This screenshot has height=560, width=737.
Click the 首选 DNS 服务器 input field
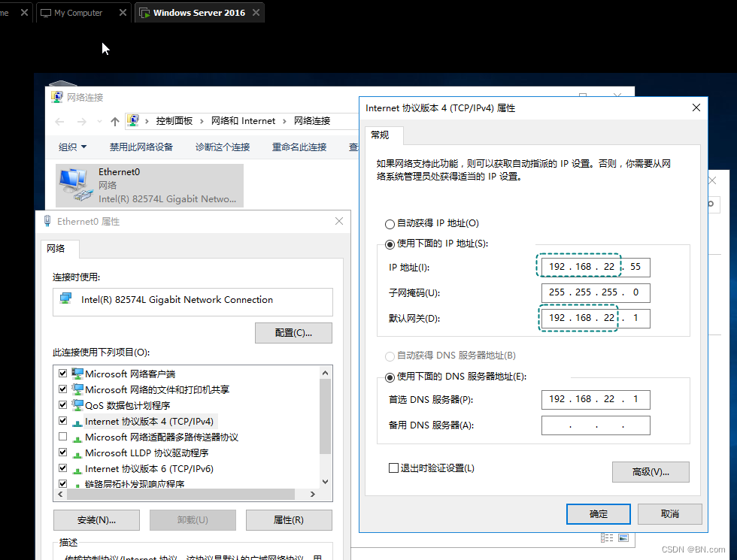click(596, 399)
